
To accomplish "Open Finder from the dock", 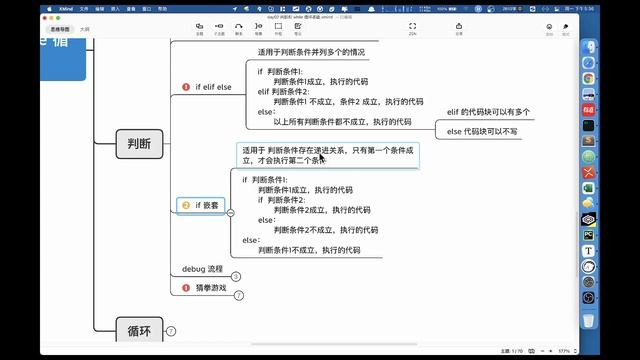I will tap(589, 47).
